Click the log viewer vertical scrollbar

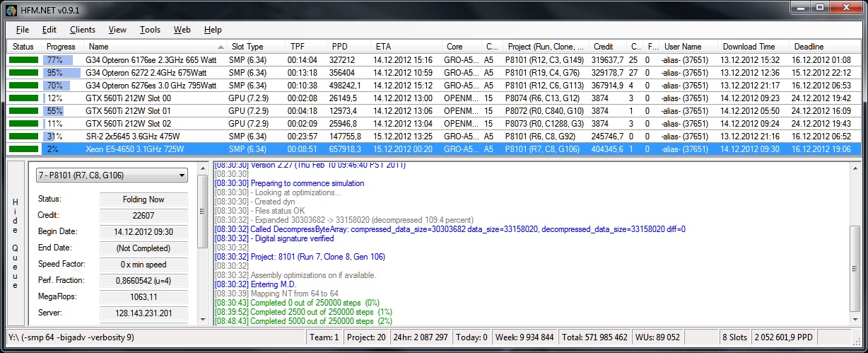(x=855, y=243)
